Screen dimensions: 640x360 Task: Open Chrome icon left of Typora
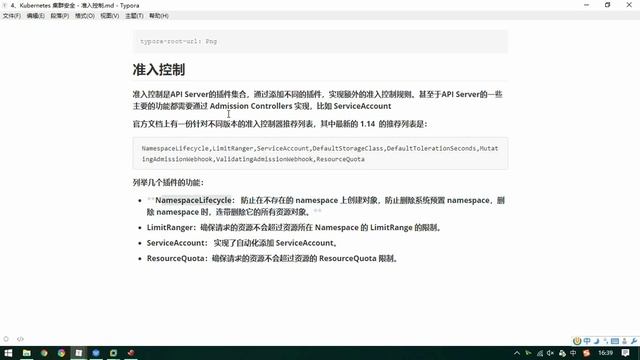point(61,353)
